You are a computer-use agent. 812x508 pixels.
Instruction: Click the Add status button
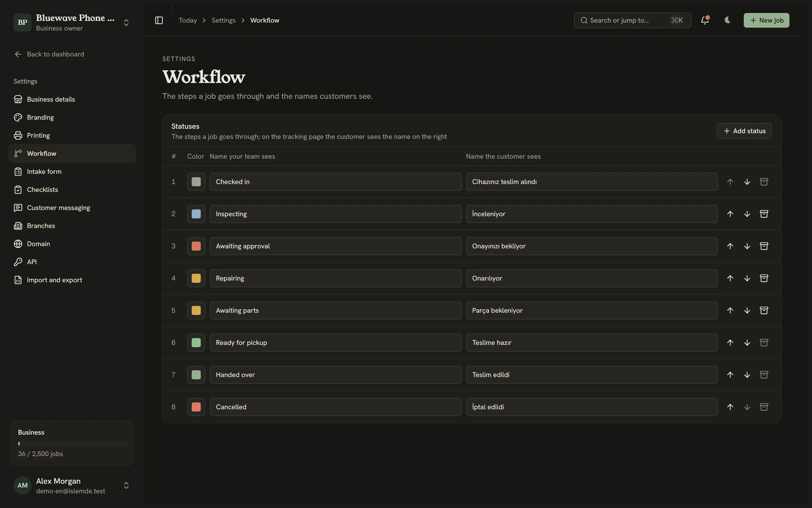pos(744,131)
